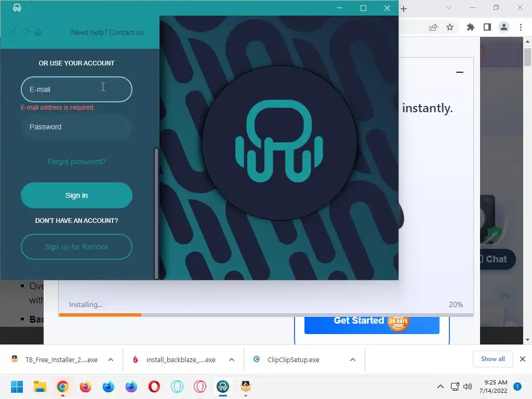Launch Firefox from the taskbar
This screenshot has width=532, height=399.
pos(86,387)
